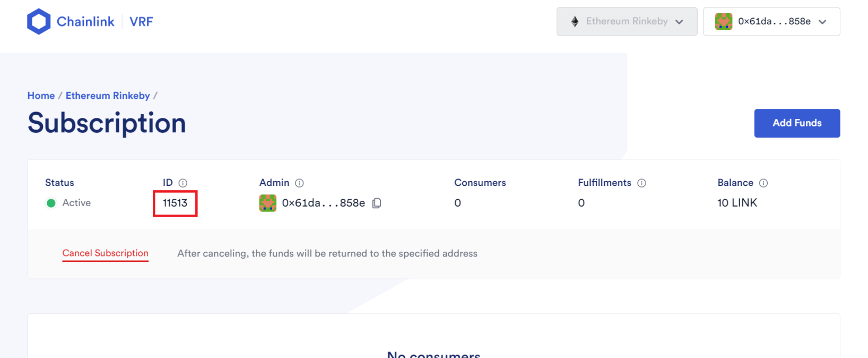This screenshot has width=868, height=358.
Task: Open the Ethereum Rinkeby network dropdown
Action: pyautogui.click(x=627, y=22)
